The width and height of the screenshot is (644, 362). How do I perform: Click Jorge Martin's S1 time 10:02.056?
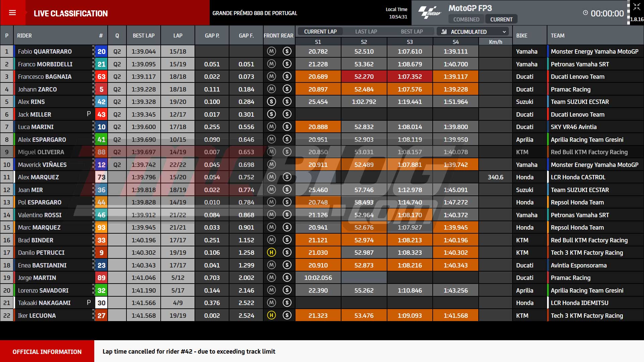coord(318,278)
